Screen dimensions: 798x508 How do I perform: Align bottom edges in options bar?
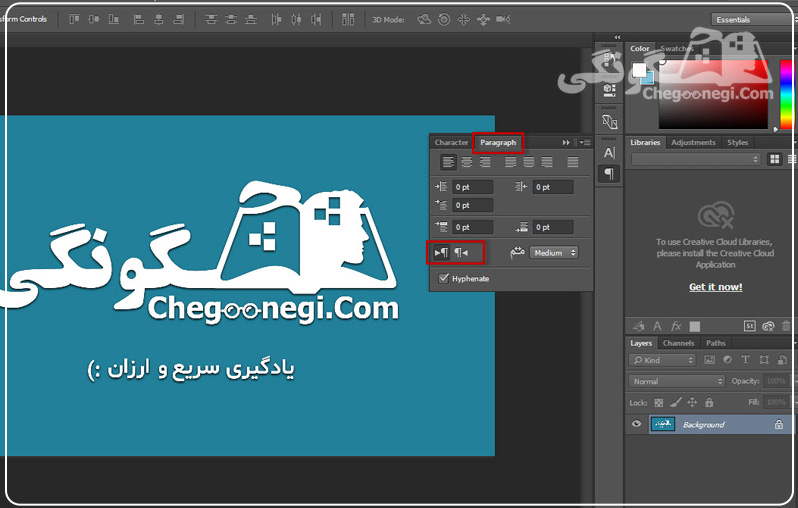click(113, 19)
